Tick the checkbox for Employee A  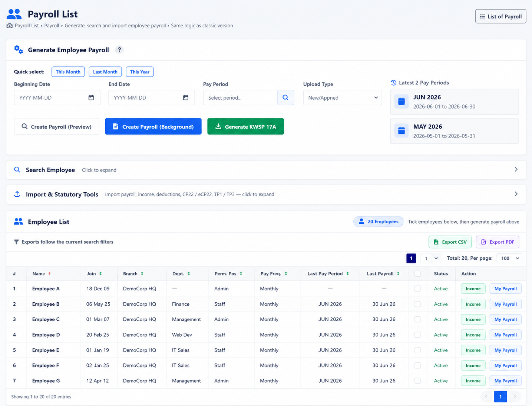(417, 289)
